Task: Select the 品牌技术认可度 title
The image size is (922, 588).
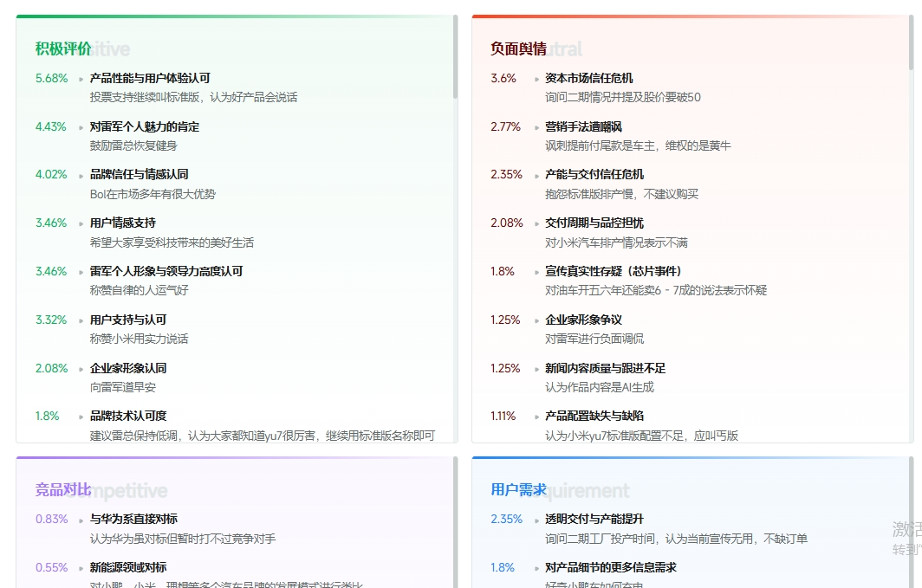Action: [128, 416]
